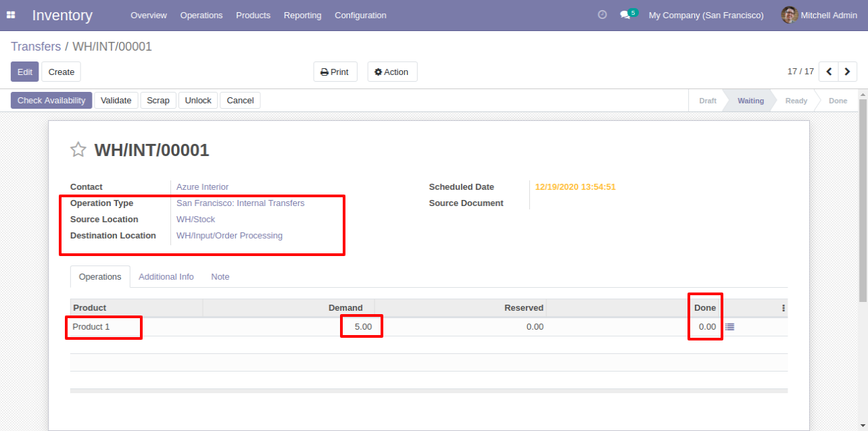The height and width of the screenshot is (431, 868).
Task: Go to previous record arrow
Action: click(829, 72)
